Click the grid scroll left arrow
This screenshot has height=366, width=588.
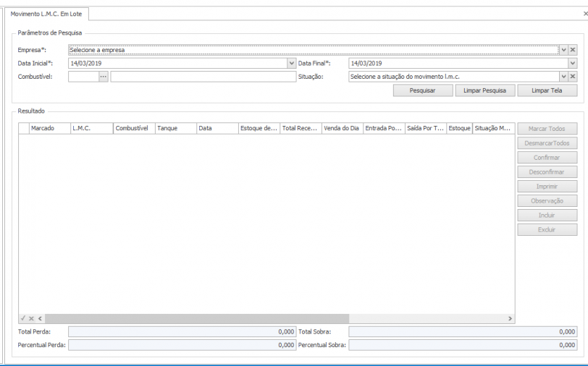(40, 318)
